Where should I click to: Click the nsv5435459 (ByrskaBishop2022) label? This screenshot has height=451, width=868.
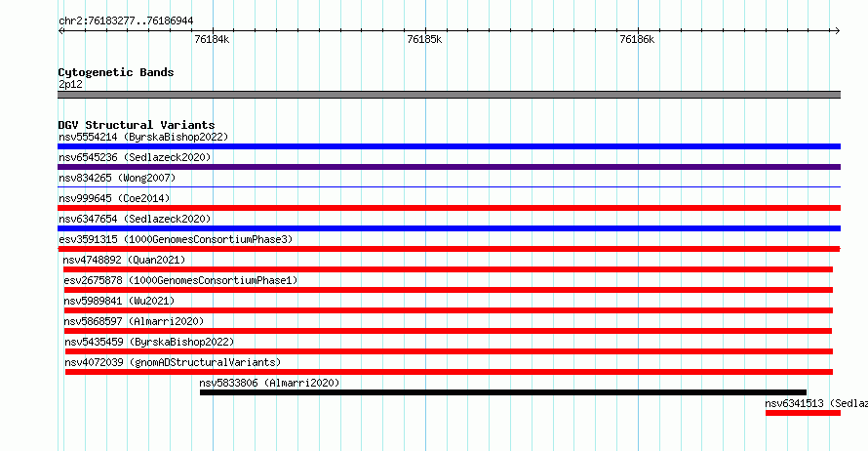(149, 342)
